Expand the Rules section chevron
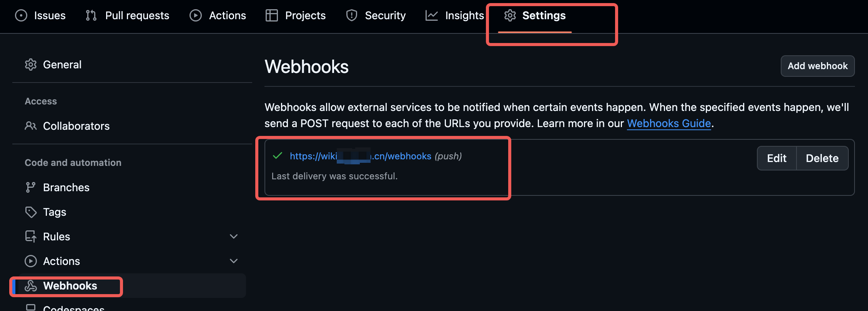Screen dimensions: 868x311 [x=234, y=237]
